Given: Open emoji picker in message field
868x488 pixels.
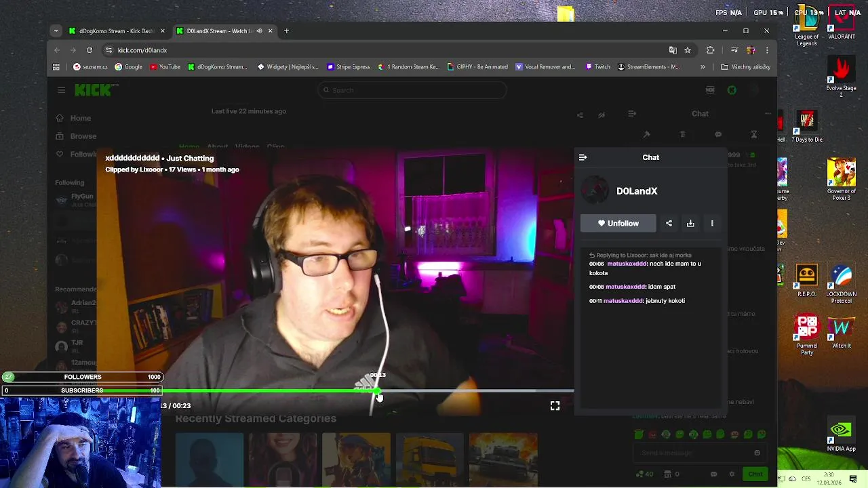Looking at the screenshot, I should pos(757,453).
